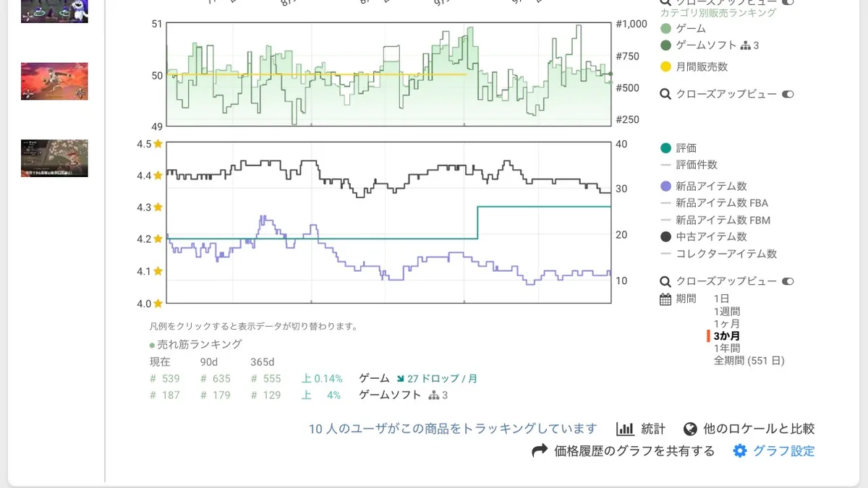Screen dimensions: 868x488
Task: Click the magnifier icon beside sales rank クローズアップビュー
Action: (665, 94)
